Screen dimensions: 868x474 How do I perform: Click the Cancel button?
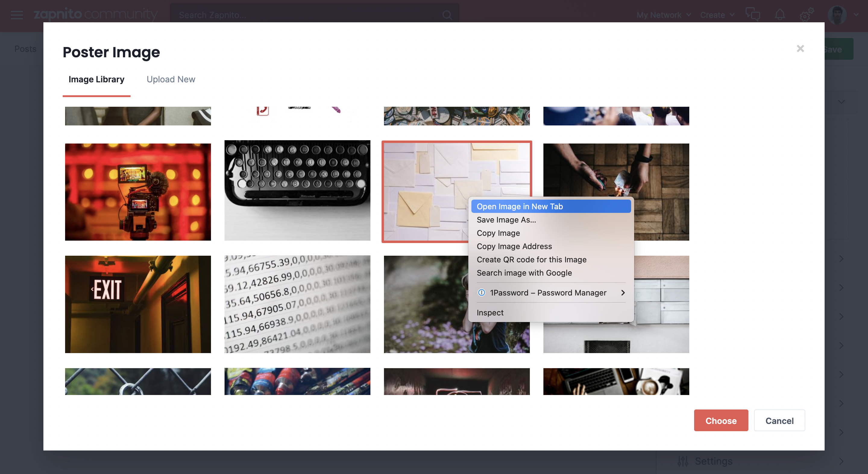[779, 420]
